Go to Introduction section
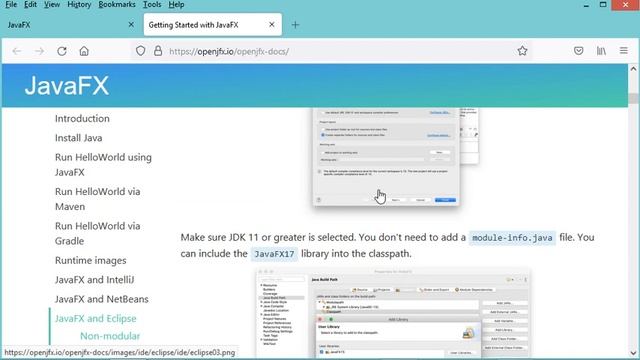The image size is (640, 360). [x=82, y=118]
